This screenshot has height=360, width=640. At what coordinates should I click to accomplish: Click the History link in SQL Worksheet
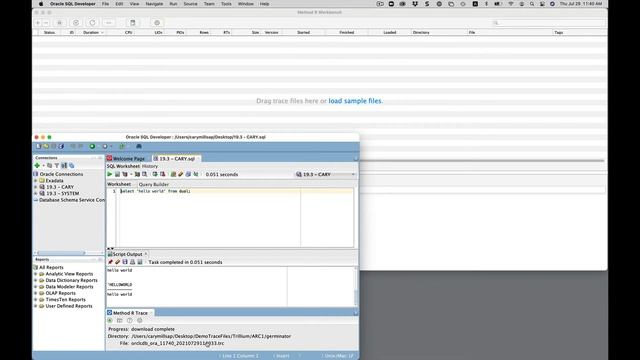(x=150, y=166)
